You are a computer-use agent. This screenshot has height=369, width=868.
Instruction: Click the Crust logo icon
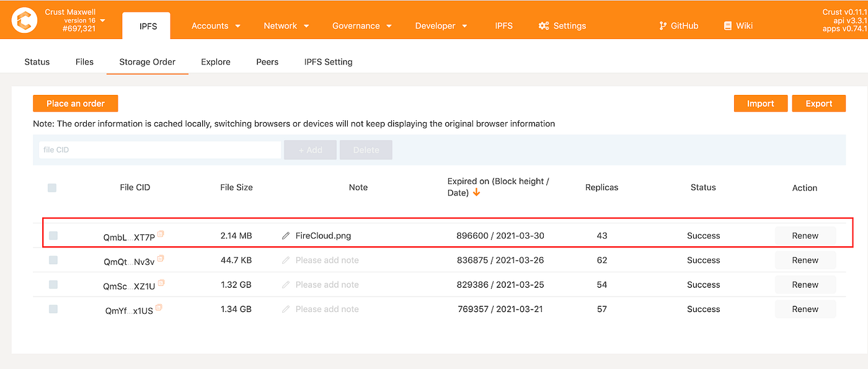24,20
